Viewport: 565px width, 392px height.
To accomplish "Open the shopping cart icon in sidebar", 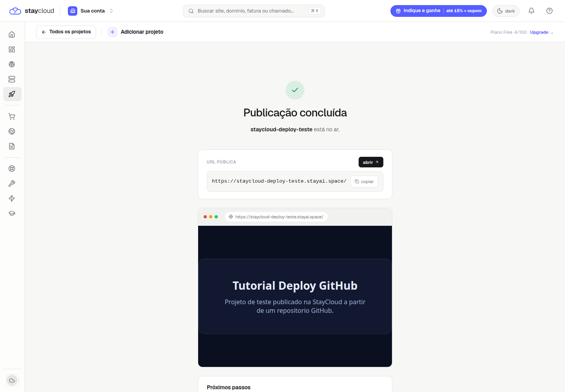I will 12,116.
